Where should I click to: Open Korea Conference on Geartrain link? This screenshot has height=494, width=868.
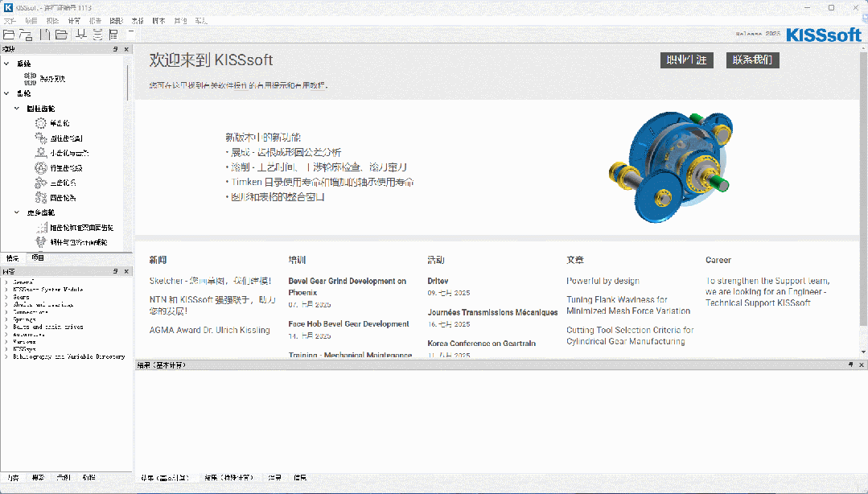(482, 344)
